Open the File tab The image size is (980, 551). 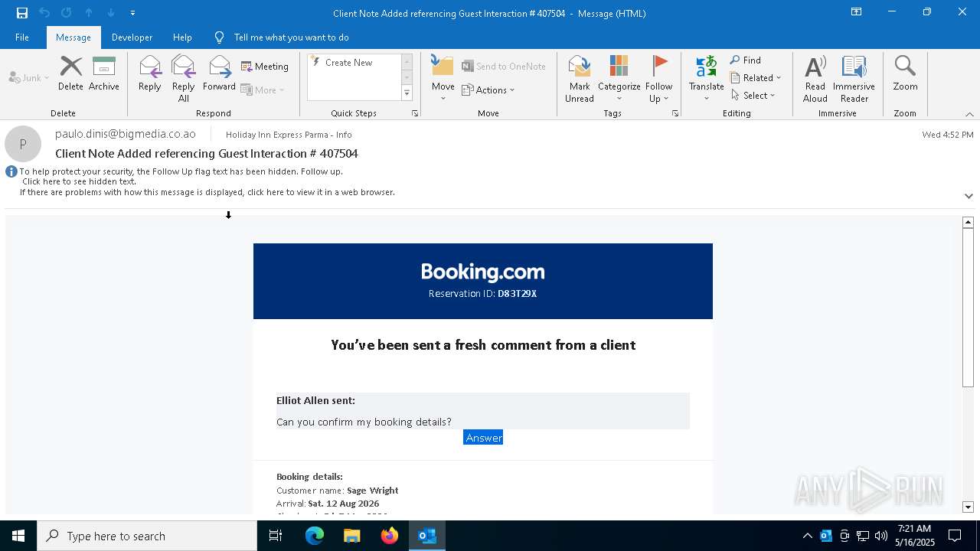[x=22, y=37]
